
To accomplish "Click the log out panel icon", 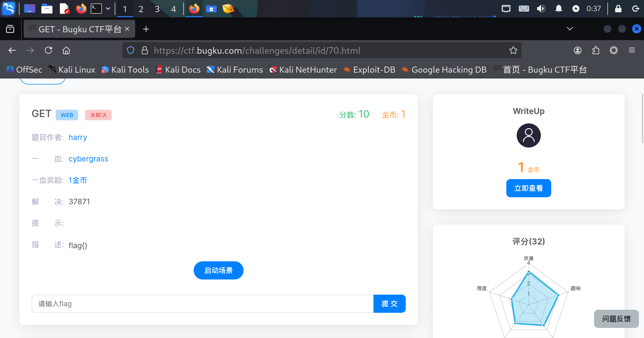I will click(x=636, y=9).
